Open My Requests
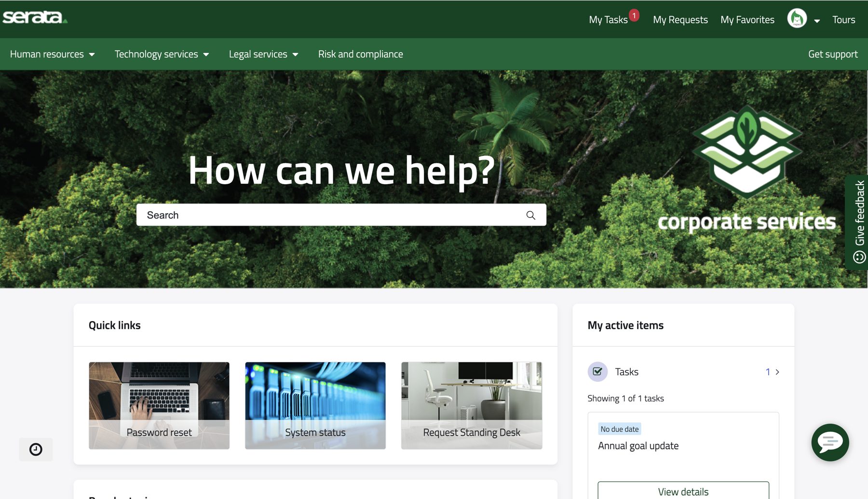The image size is (868, 499). [680, 20]
